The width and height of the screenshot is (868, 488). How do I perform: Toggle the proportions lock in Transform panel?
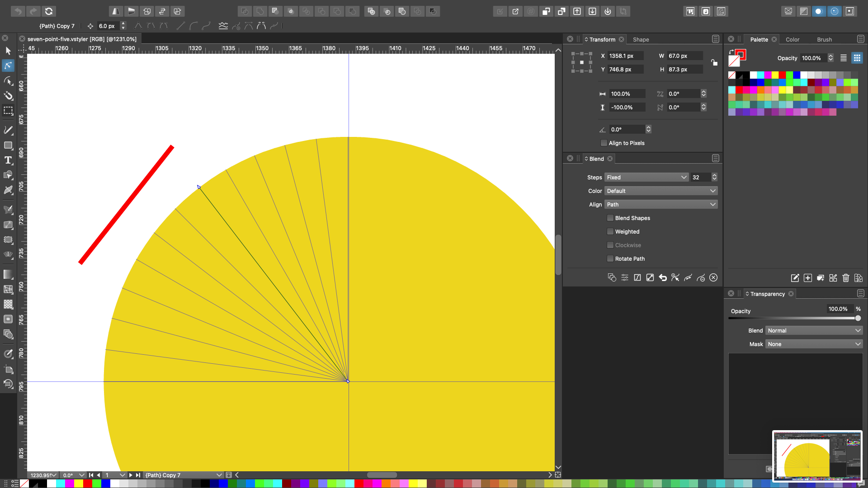point(714,62)
